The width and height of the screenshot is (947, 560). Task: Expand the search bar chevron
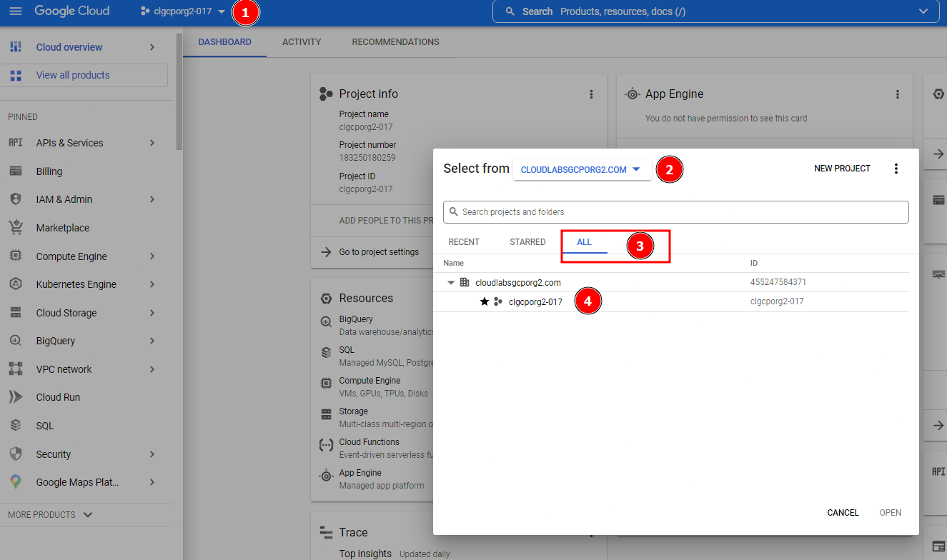(x=923, y=11)
